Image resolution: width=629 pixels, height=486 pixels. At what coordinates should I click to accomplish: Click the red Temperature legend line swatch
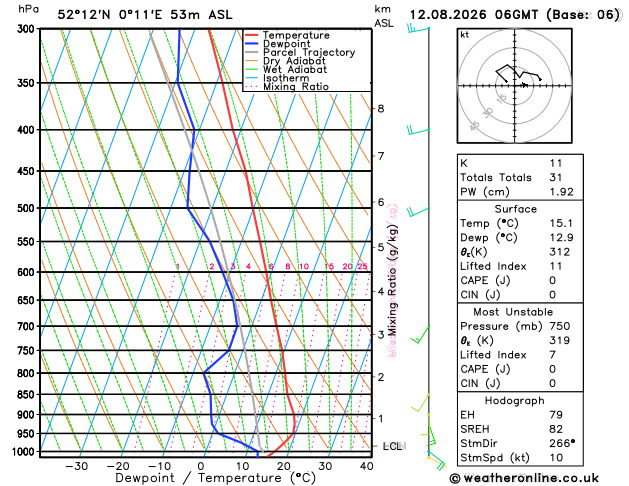[252, 35]
